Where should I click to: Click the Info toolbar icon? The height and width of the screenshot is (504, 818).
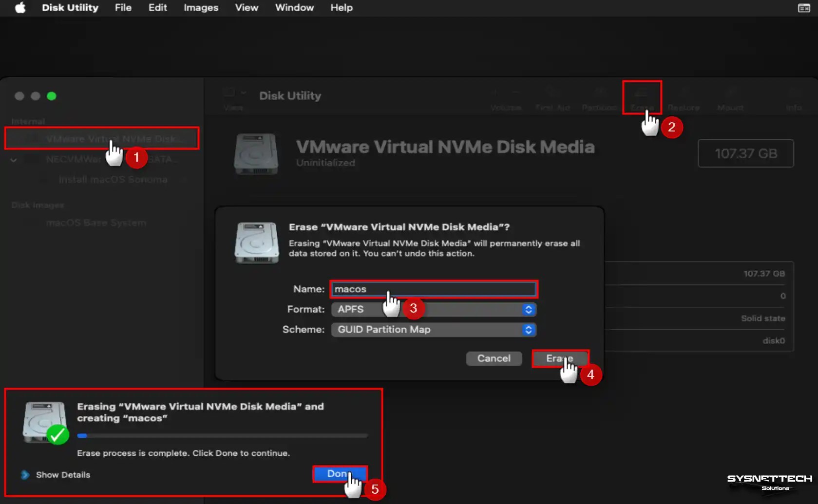794,99
